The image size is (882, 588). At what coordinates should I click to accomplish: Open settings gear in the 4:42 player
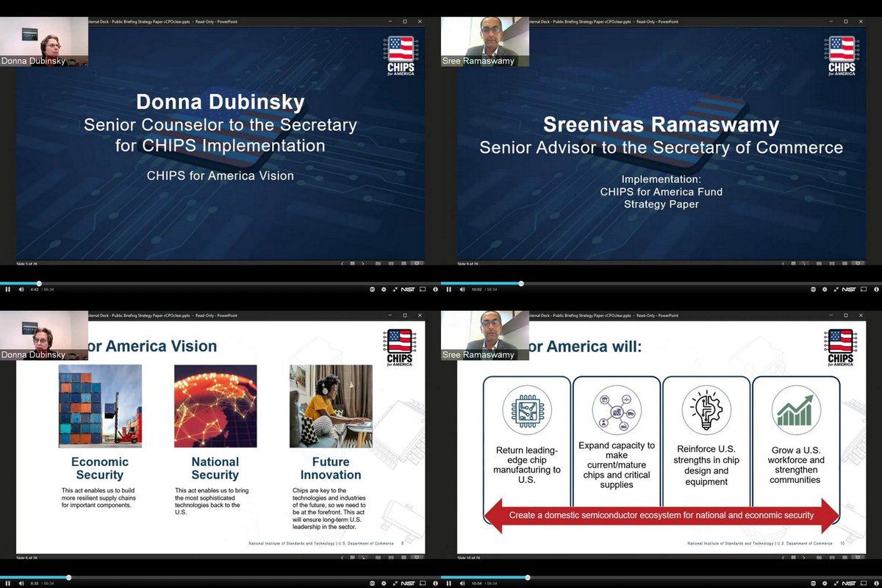(384, 290)
